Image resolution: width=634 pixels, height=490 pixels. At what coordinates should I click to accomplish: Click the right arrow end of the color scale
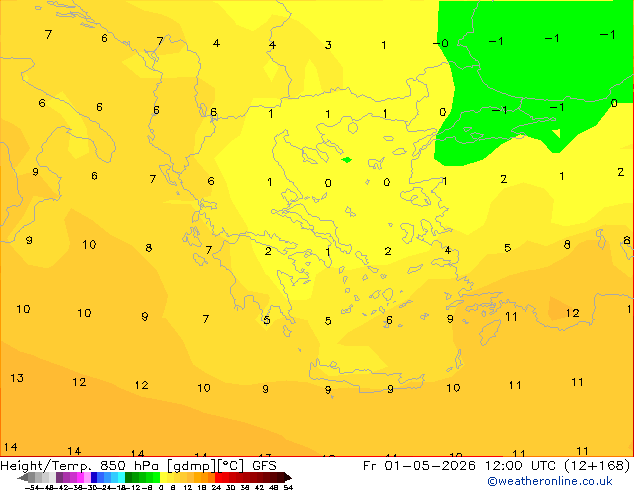coord(288,477)
